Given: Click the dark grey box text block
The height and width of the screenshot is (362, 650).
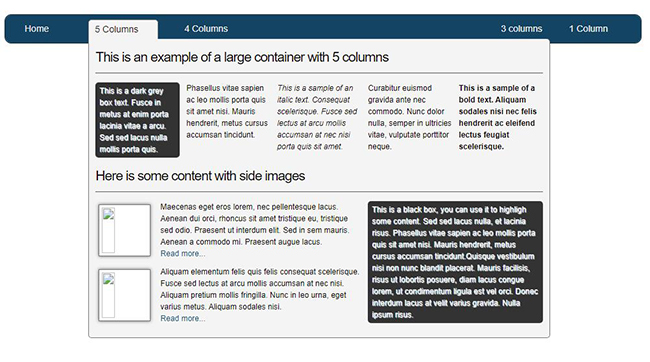Looking at the screenshot, I should tap(137, 120).
